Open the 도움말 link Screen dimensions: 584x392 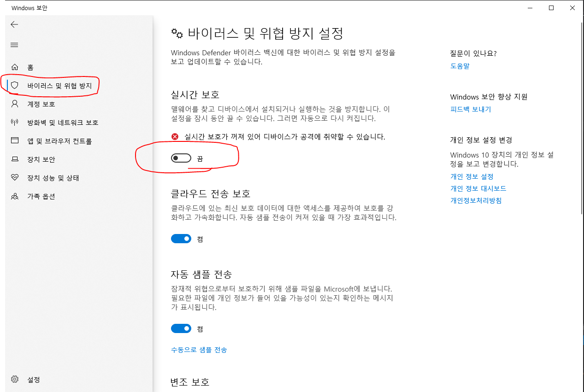pyautogui.click(x=460, y=66)
